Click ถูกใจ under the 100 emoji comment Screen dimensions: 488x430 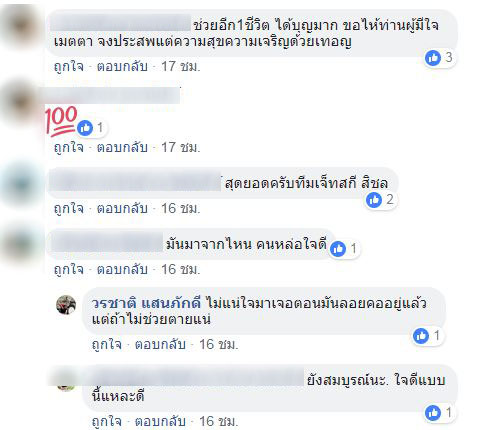[69, 147]
